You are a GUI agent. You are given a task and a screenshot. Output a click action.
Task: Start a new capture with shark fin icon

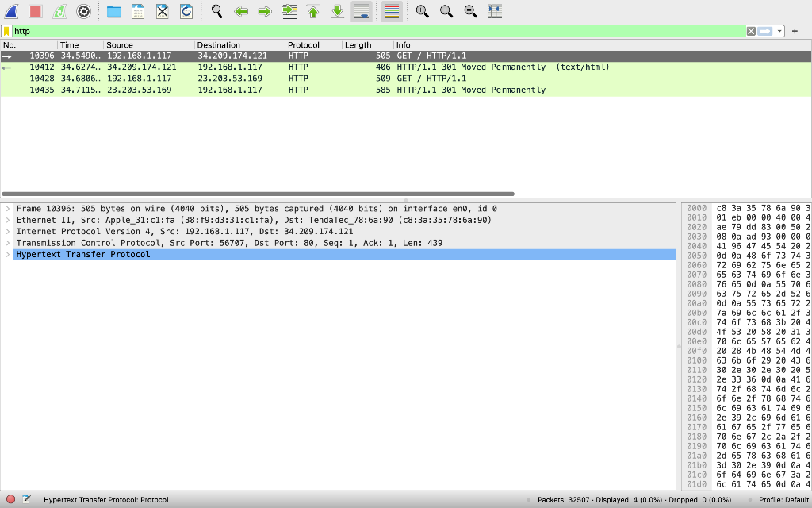[11, 11]
